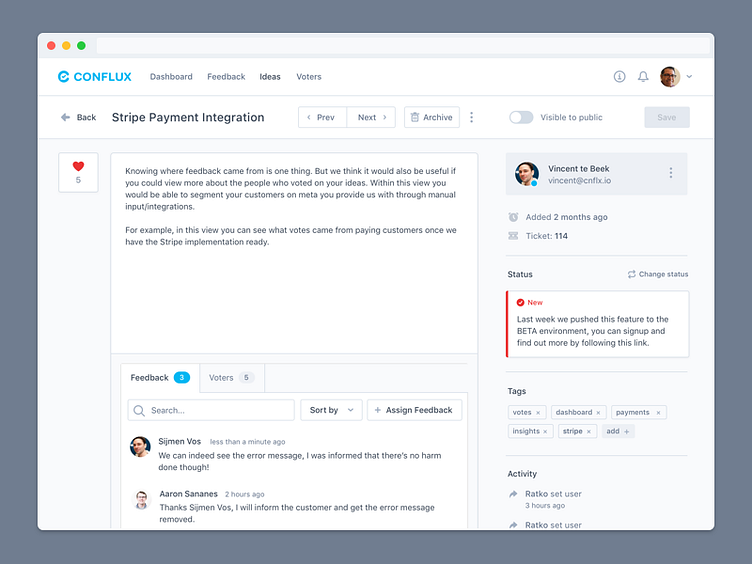Click the Ticket icon
Viewport: 752px width, 564px height.
(513, 236)
